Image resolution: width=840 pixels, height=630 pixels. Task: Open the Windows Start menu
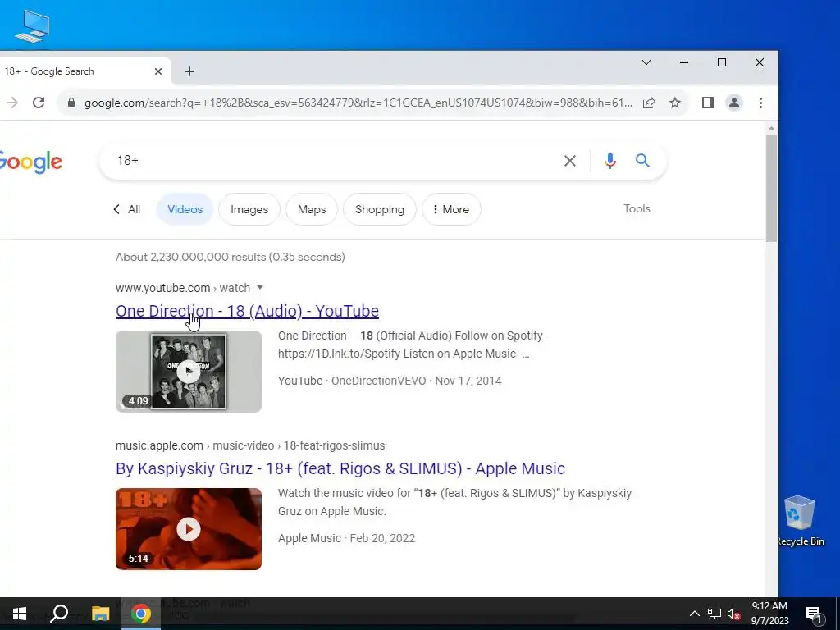20,614
